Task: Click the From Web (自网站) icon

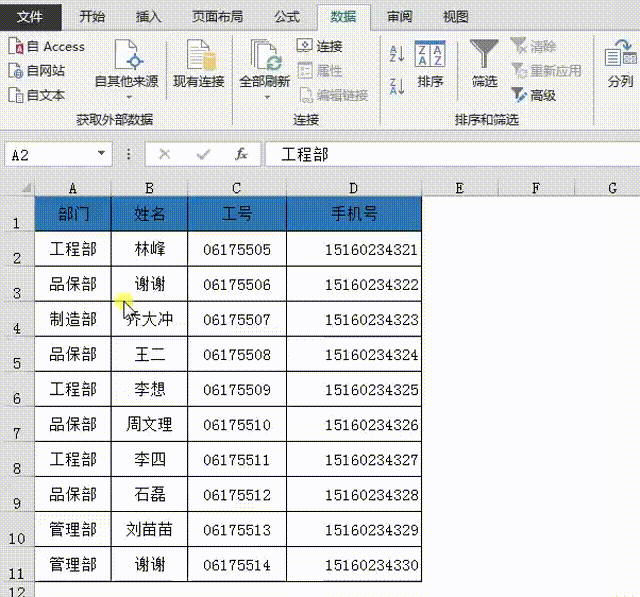Action: pos(16,71)
